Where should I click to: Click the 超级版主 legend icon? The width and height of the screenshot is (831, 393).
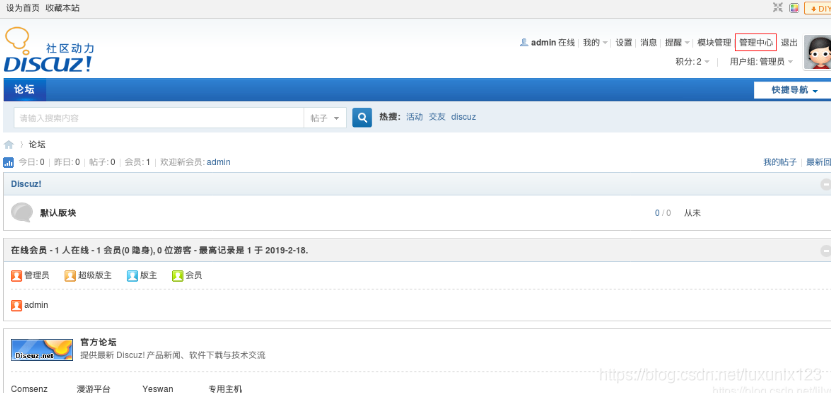pos(70,275)
